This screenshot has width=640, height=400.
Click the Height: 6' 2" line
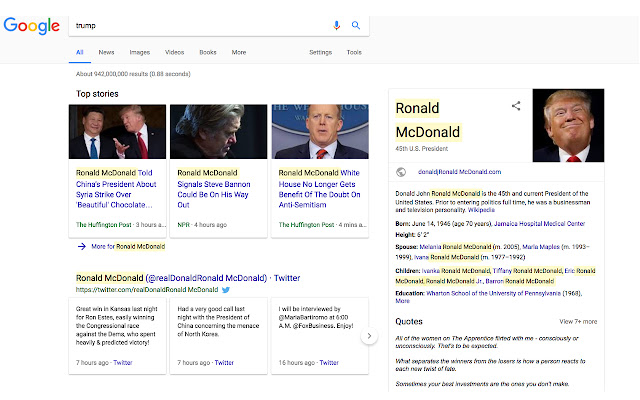click(x=412, y=235)
